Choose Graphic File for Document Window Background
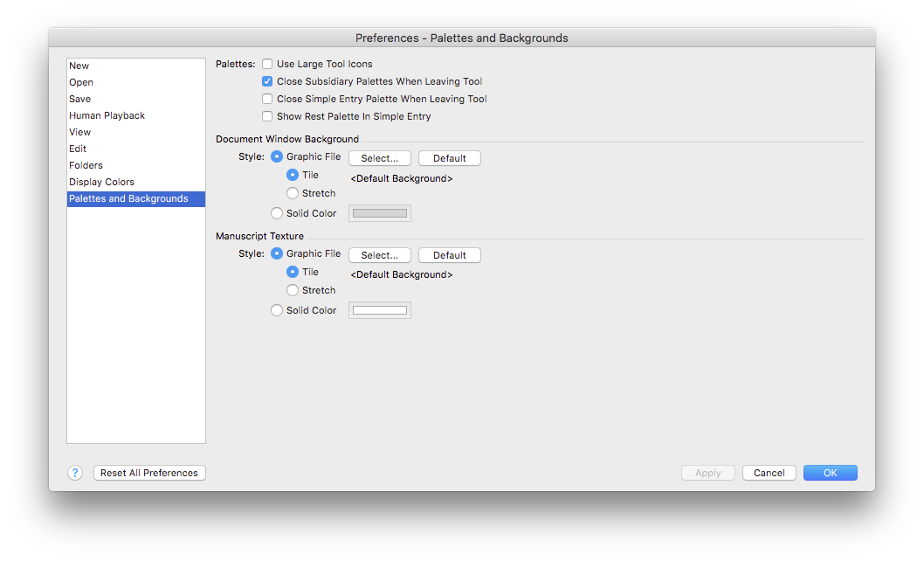This screenshot has height=561, width=924. [276, 156]
